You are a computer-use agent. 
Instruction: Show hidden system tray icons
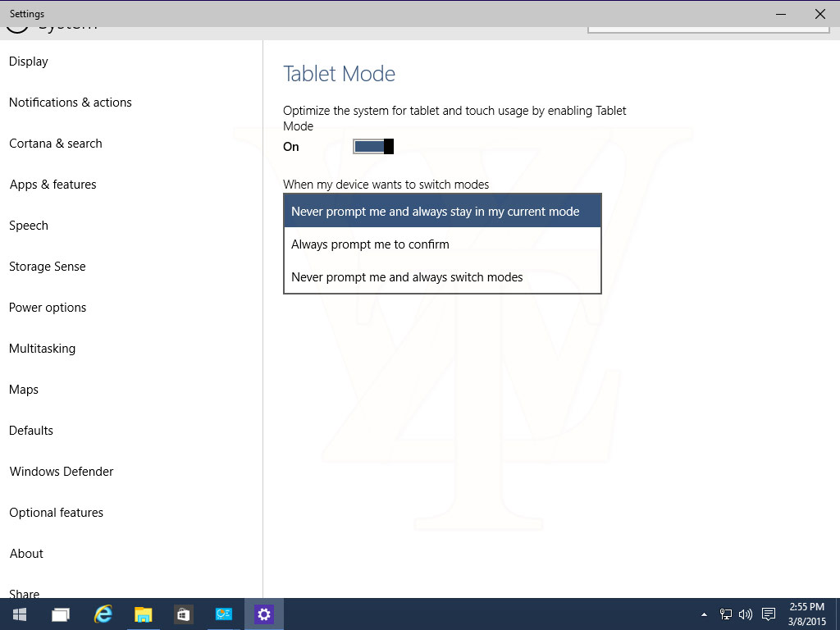[x=704, y=614]
